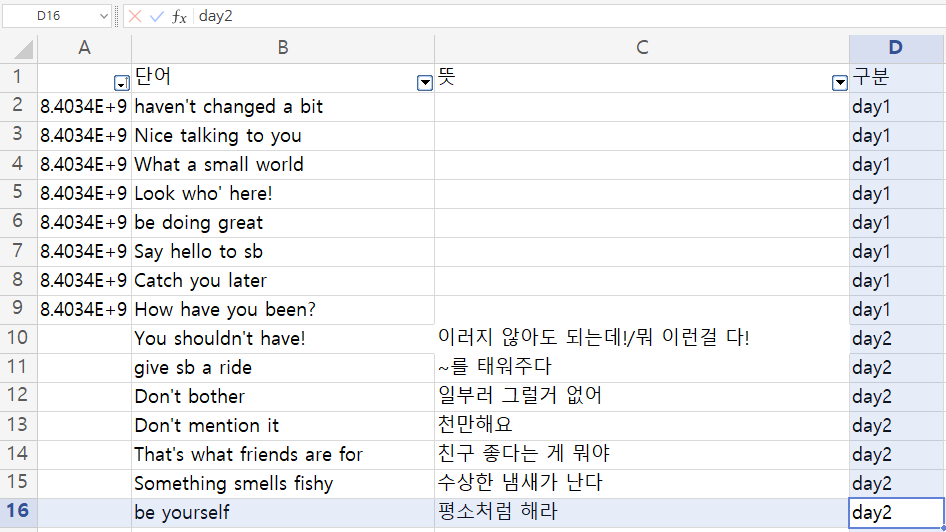The height and width of the screenshot is (532, 946).
Task: Select cell "수상한 냄새가 난다"
Action: [642, 483]
